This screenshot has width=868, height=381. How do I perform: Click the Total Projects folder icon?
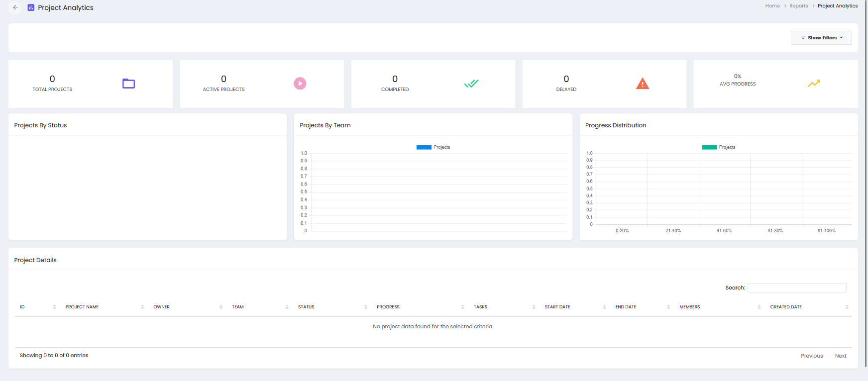(x=128, y=84)
